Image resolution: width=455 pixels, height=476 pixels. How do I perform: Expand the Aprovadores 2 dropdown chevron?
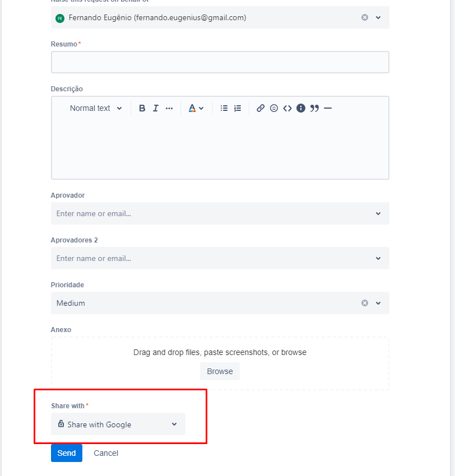pyautogui.click(x=378, y=258)
